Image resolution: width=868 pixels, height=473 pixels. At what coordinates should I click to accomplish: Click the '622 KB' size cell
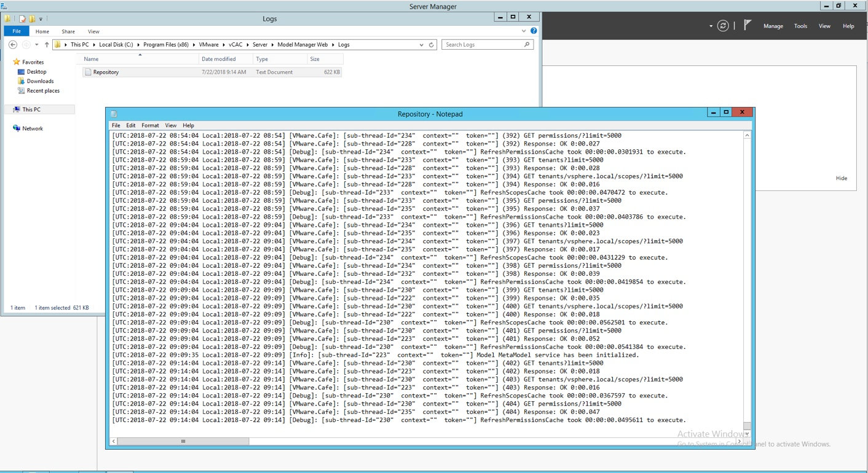tap(332, 72)
